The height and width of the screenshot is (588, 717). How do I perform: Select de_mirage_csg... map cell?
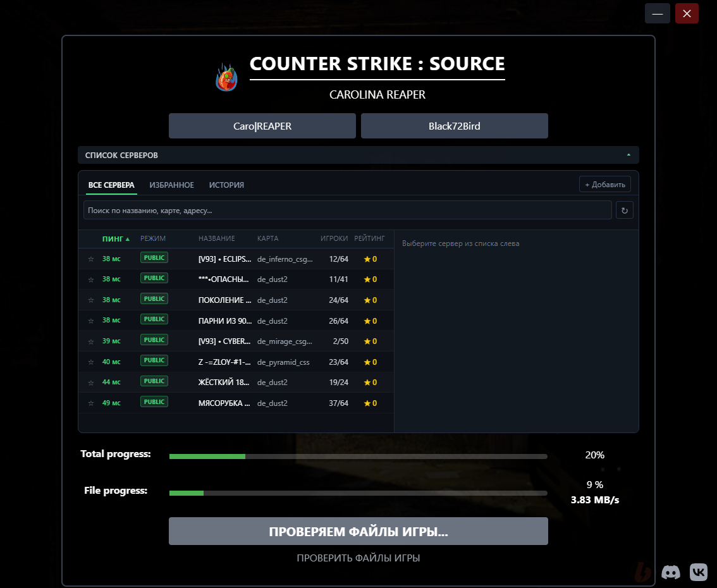tap(285, 341)
